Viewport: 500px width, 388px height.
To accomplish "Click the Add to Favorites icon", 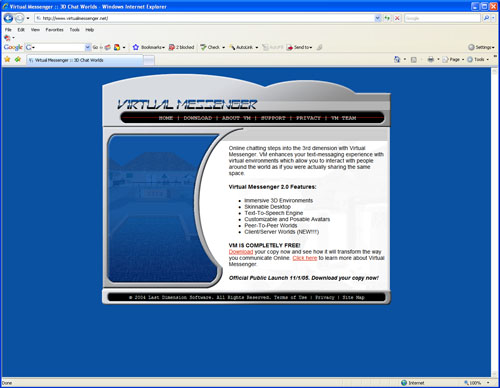I will pos(18,60).
